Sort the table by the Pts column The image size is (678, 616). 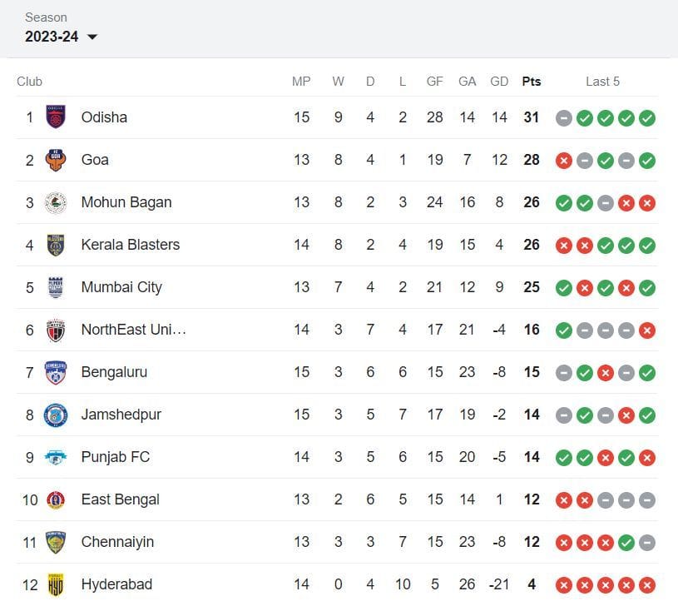click(x=532, y=82)
